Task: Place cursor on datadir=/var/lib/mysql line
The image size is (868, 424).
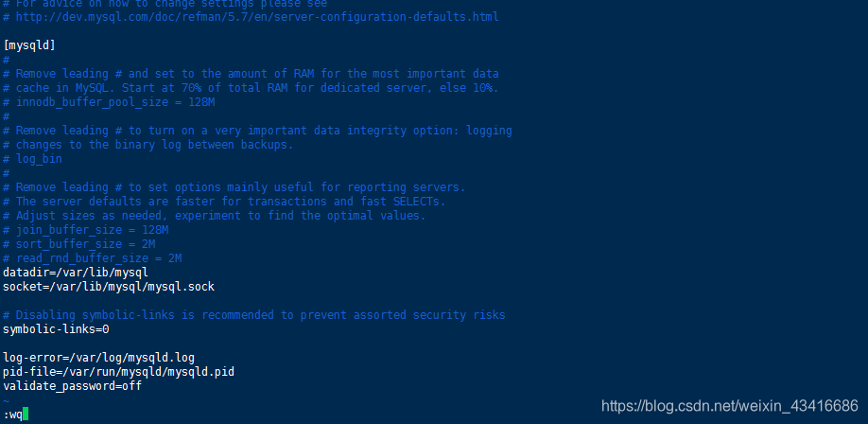Action: click(76, 273)
